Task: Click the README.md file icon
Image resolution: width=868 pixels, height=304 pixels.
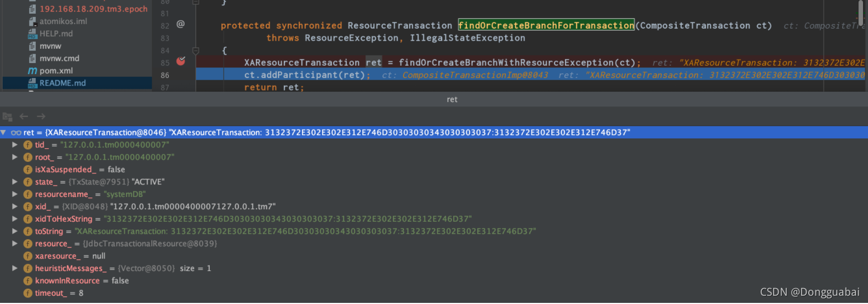Action: click(x=32, y=83)
